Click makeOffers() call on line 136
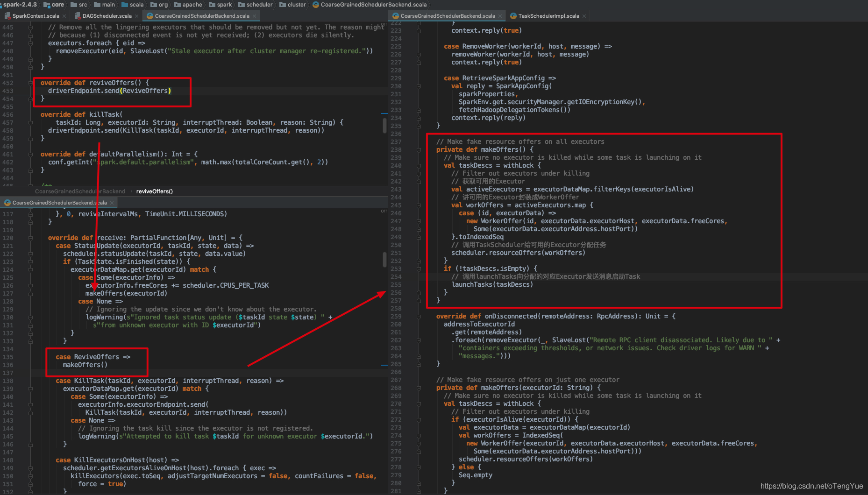 tap(85, 365)
